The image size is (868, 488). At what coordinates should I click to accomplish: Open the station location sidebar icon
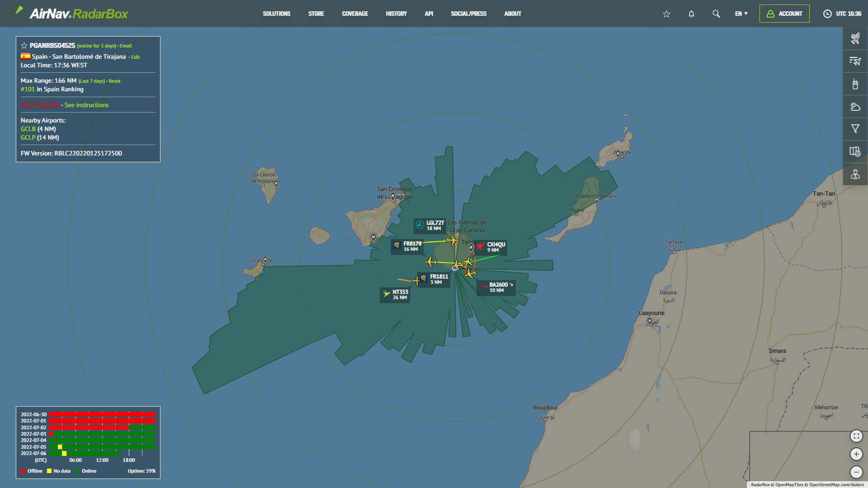855,174
